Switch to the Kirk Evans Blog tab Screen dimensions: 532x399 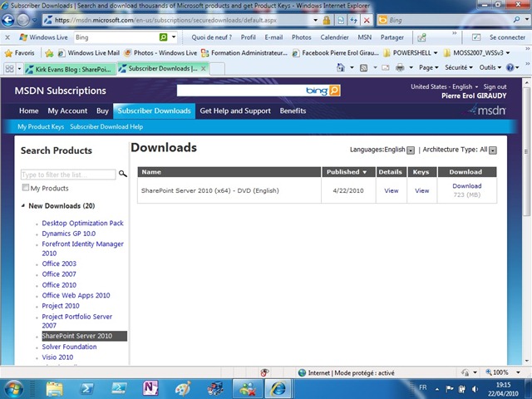pos(71,69)
